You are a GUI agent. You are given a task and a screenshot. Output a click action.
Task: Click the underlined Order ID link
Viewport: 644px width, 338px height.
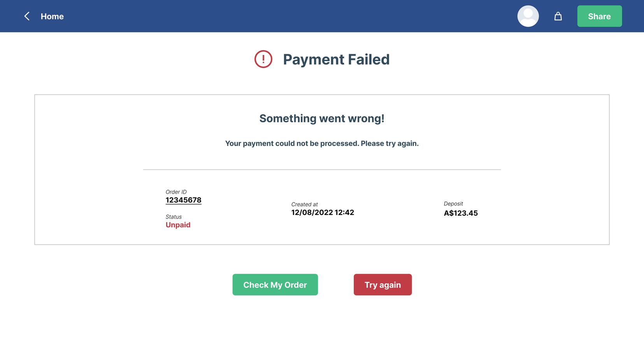[x=184, y=200]
